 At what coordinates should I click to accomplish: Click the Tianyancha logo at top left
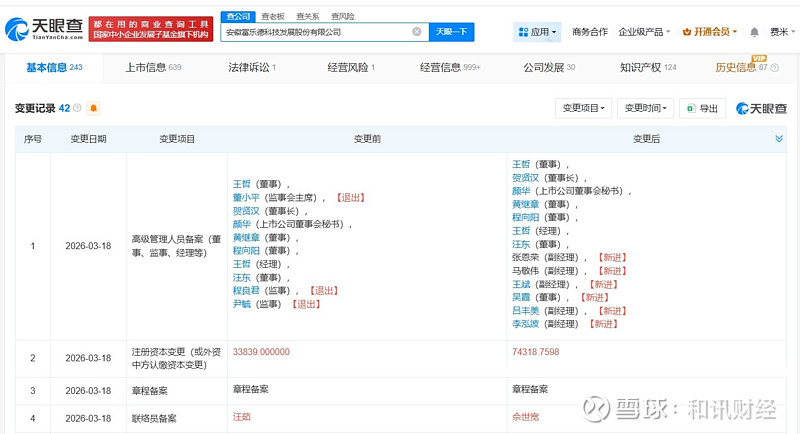pyautogui.click(x=44, y=29)
